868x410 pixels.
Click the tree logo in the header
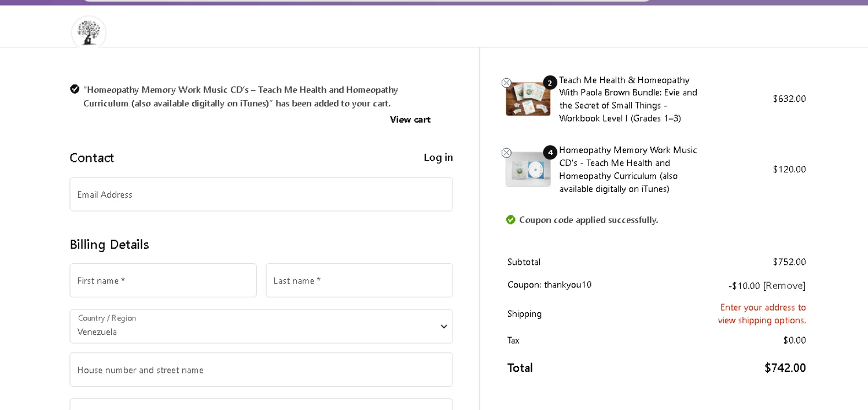[x=89, y=33]
